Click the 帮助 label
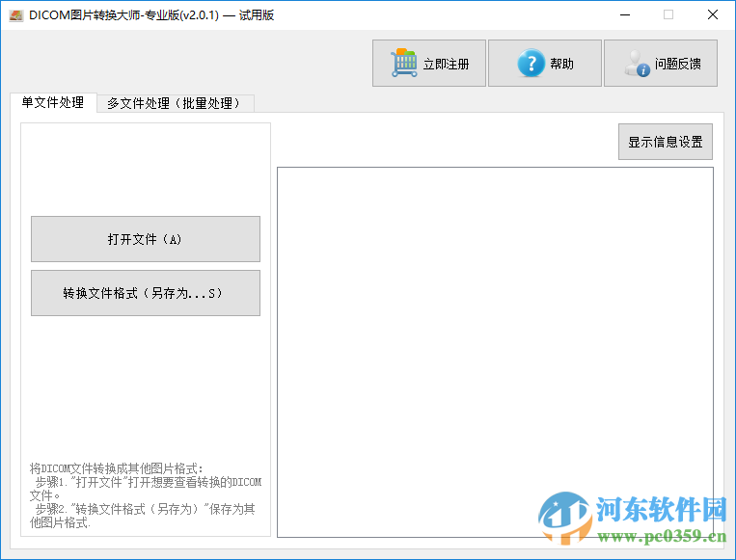This screenshot has width=736, height=560. click(x=561, y=64)
